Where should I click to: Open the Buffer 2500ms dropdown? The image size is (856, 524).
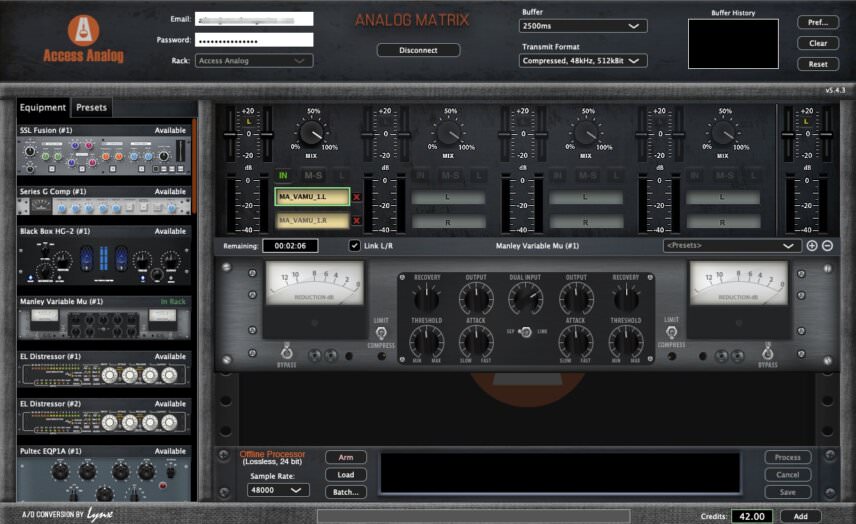tap(582, 26)
